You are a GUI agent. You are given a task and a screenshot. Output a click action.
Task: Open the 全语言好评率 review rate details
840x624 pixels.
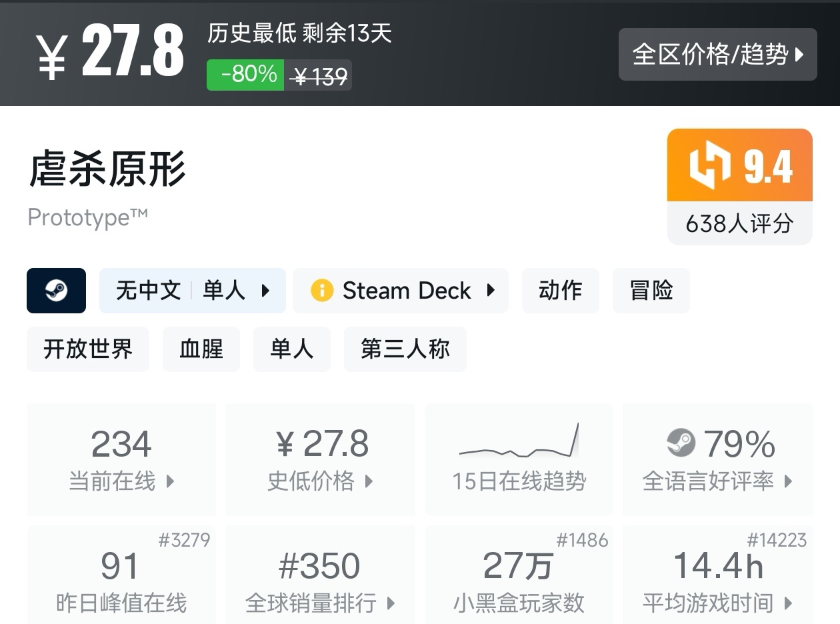pyautogui.click(x=717, y=459)
